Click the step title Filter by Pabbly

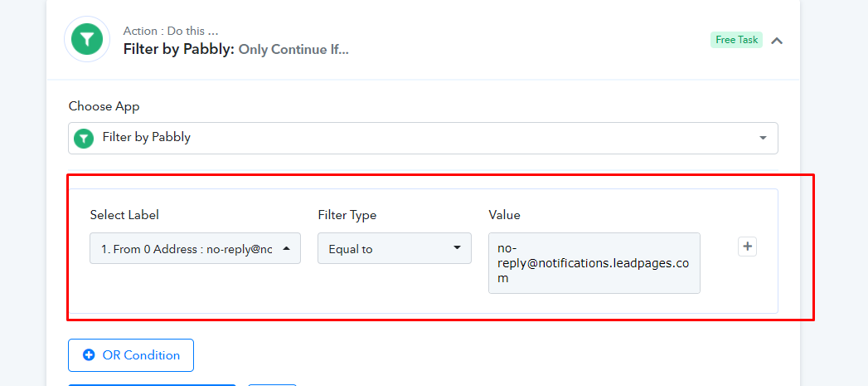(179, 49)
